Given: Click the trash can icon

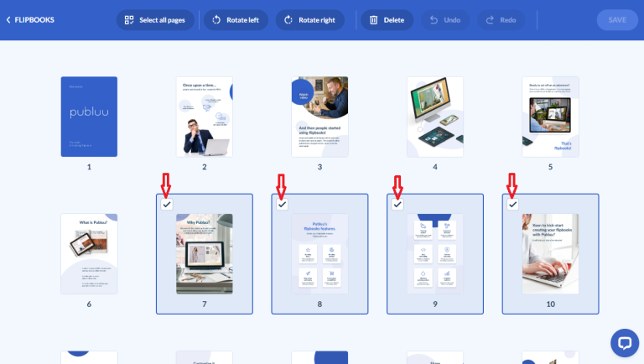Looking at the screenshot, I should click(x=373, y=20).
